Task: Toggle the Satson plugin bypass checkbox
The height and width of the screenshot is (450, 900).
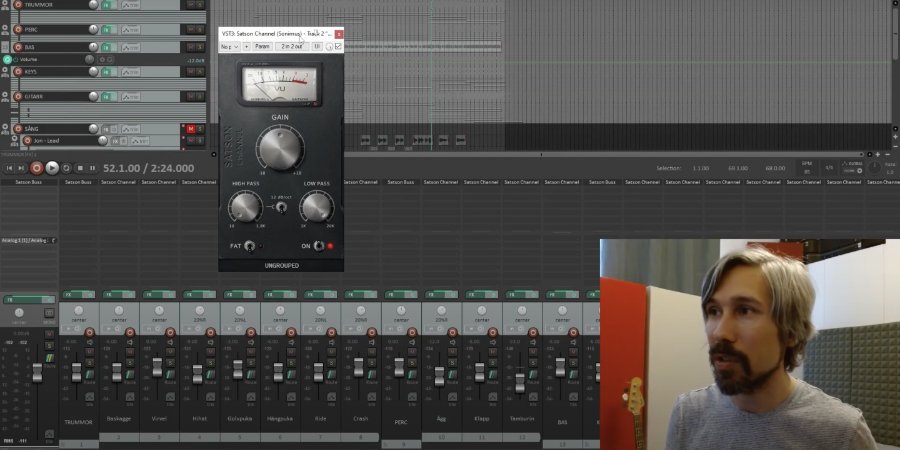Action: pyautogui.click(x=338, y=46)
